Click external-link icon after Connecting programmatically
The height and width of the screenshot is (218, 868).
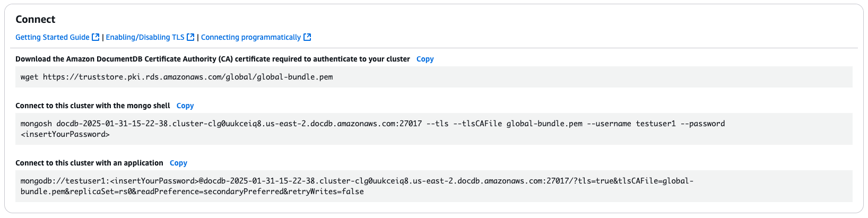tap(307, 37)
